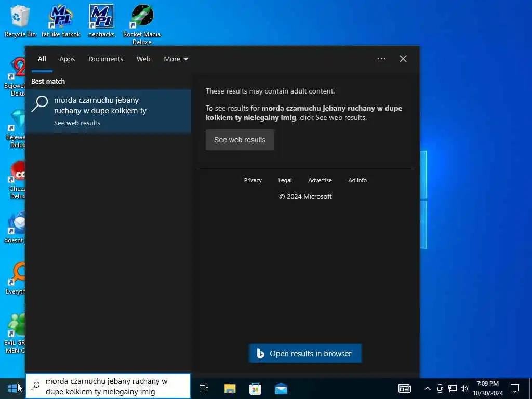Expand the More search filter dropdown
Screen dimensions: 532x399
(x=176, y=59)
